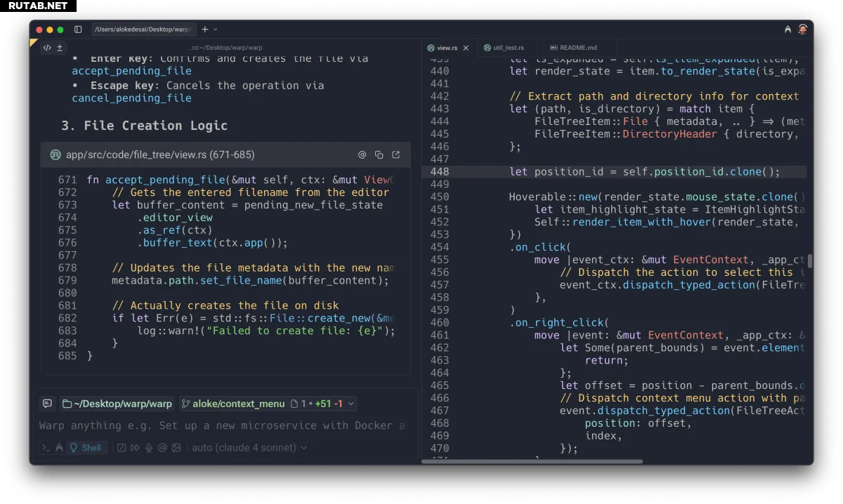This screenshot has width=843, height=504.
Task: Toggle the sidebar panel icon in title bar
Action: (x=78, y=29)
